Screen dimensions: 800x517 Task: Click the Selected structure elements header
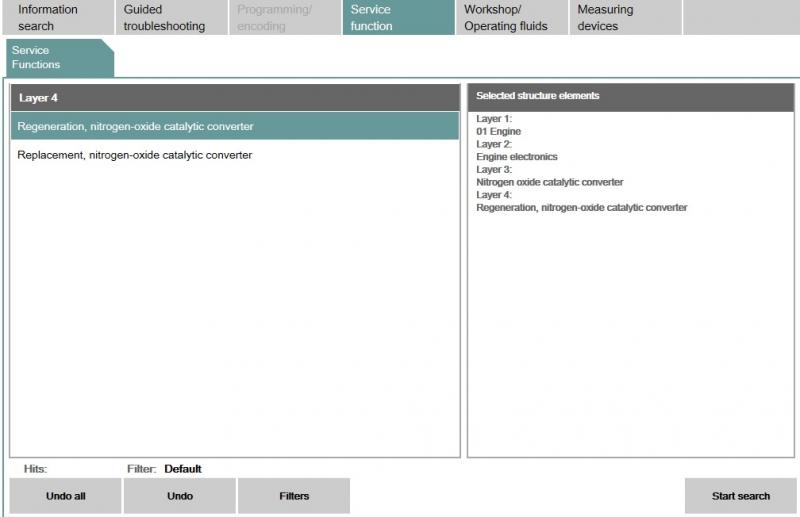(630, 96)
